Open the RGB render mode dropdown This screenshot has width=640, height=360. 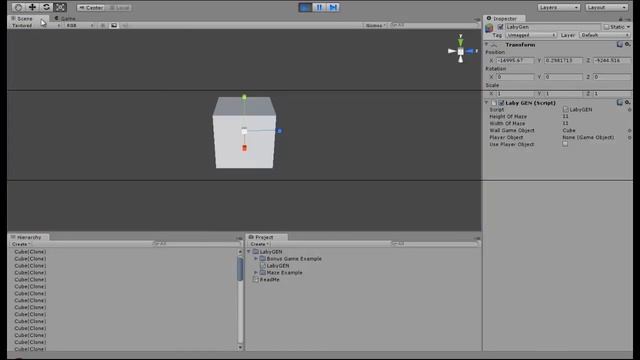(x=80, y=25)
